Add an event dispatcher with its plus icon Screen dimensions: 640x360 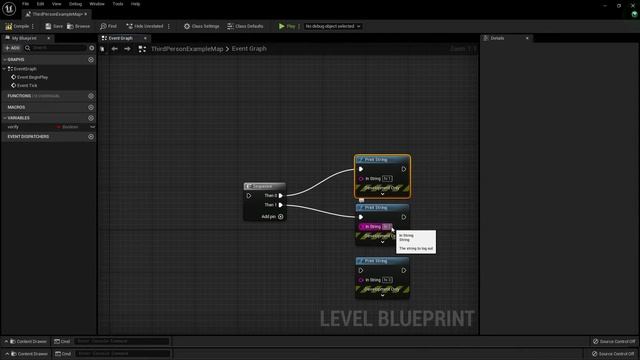coord(91,137)
